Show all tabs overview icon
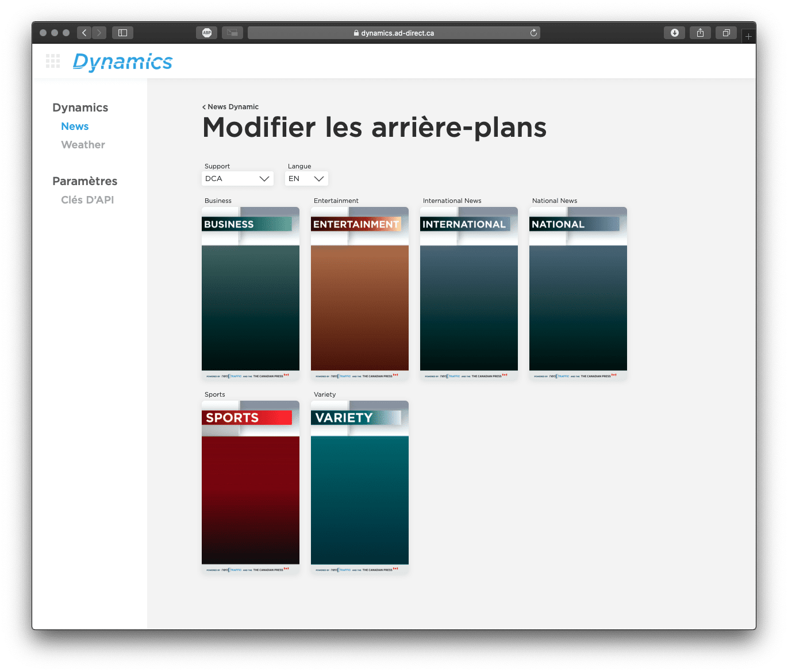This screenshot has width=788, height=672. (726, 33)
